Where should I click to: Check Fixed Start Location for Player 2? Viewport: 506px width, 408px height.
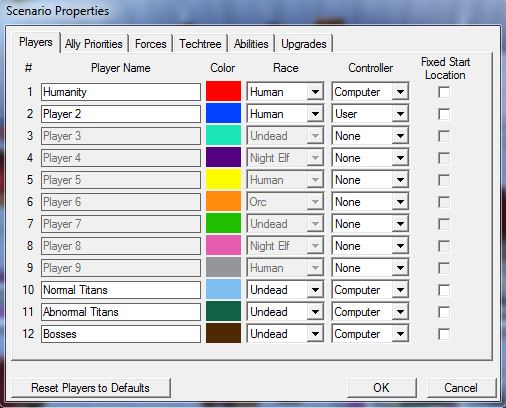coord(444,114)
